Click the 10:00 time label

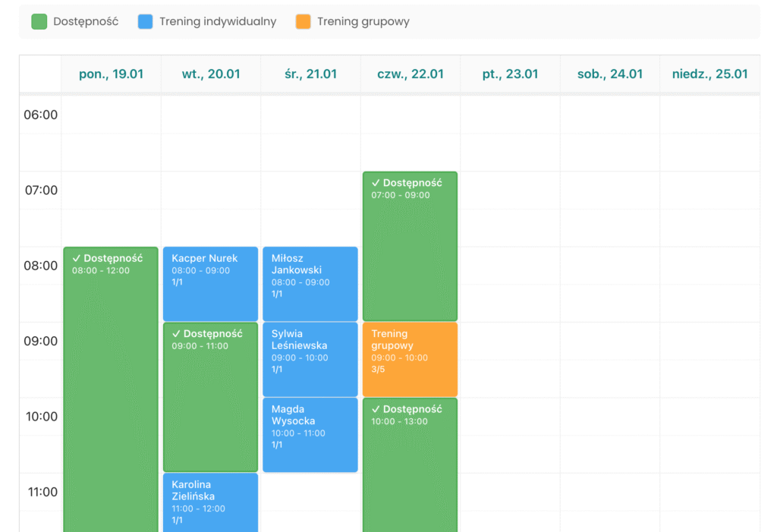point(42,417)
